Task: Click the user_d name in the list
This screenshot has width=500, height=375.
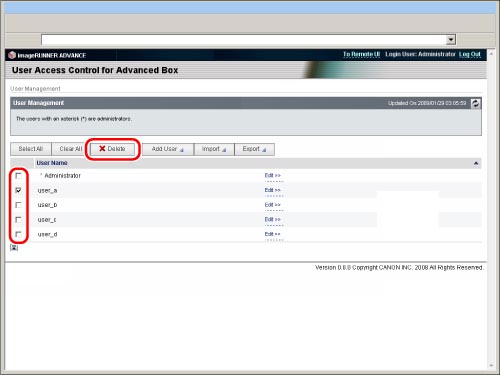Action: 47,235
